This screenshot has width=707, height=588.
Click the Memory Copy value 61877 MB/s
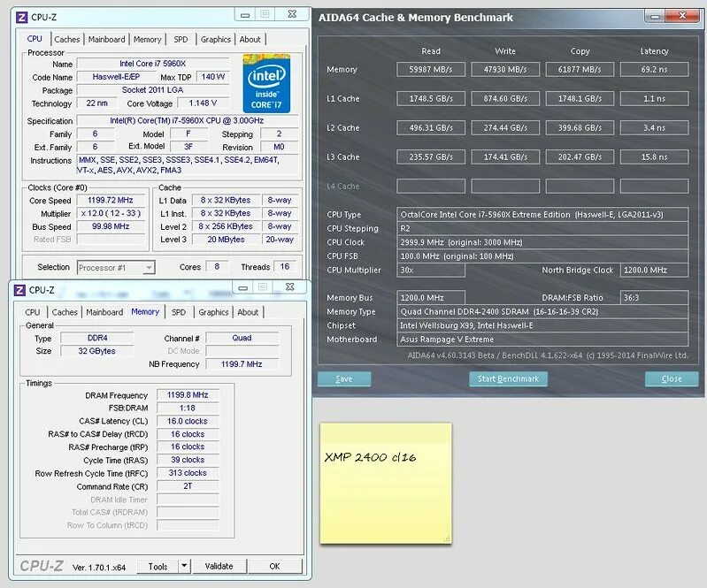pyautogui.click(x=580, y=69)
